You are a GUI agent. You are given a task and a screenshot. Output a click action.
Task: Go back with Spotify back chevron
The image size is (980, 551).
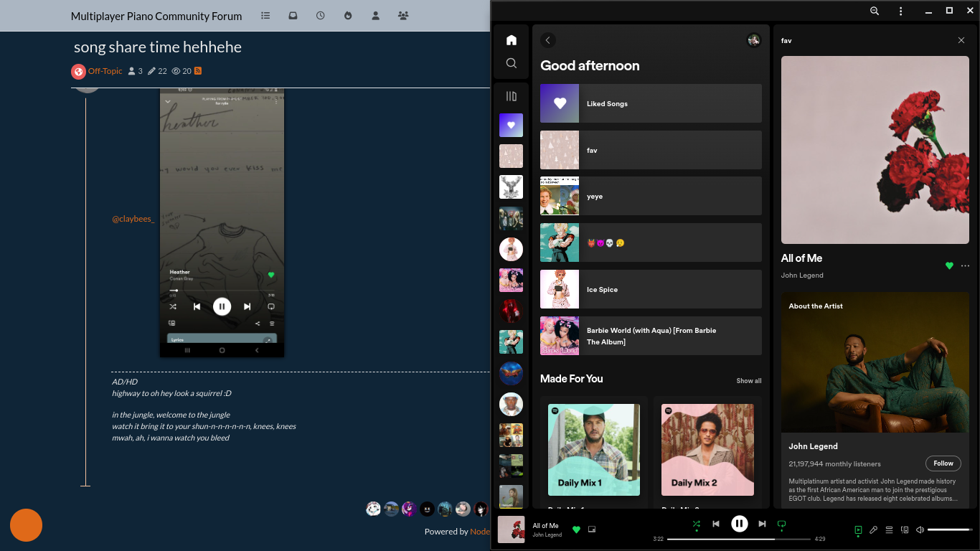click(x=548, y=40)
